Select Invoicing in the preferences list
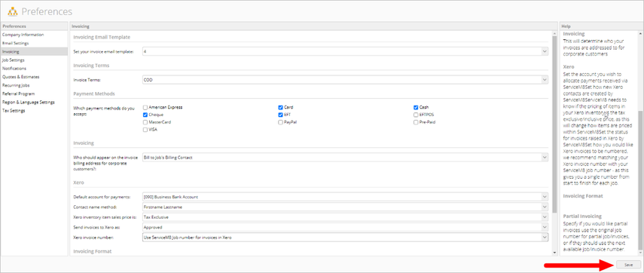 (x=34, y=51)
